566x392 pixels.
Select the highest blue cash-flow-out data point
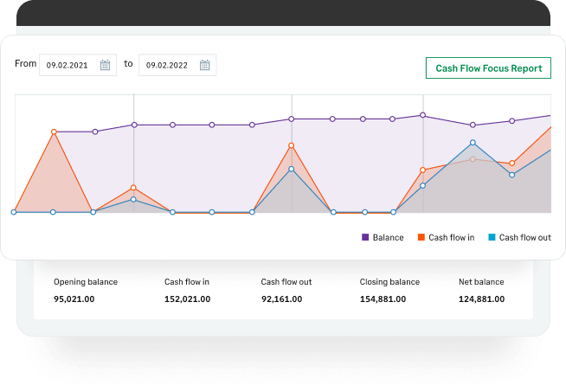[473, 143]
